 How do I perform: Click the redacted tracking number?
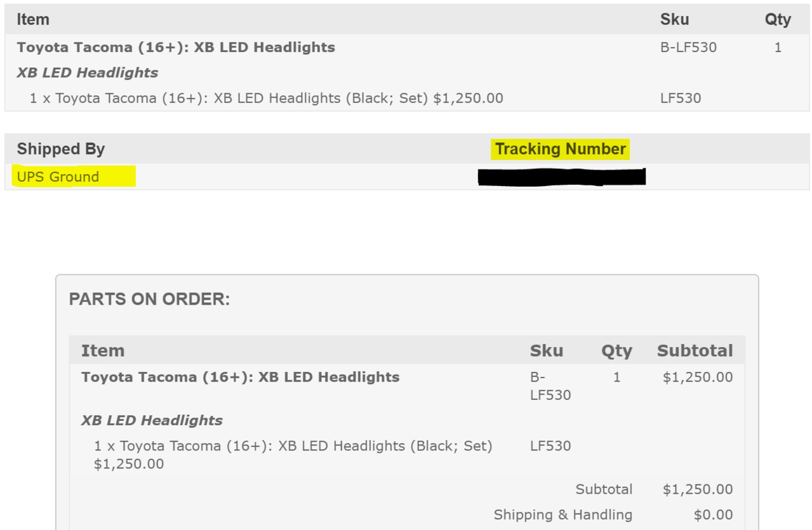pos(562,176)
